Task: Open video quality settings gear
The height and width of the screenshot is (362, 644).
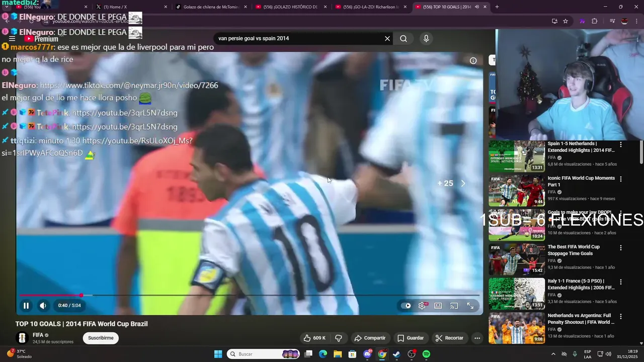Action: point(422,305)
